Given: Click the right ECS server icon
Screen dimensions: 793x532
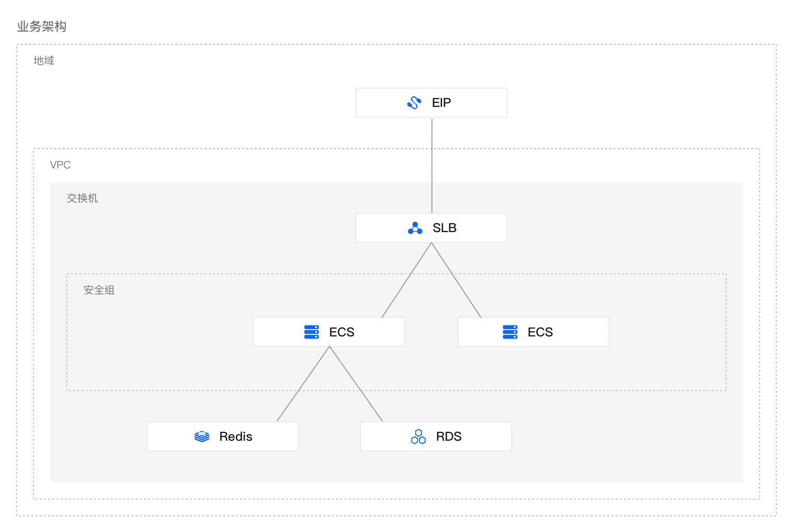Looking at the screenshot, I should click(510, 332).
